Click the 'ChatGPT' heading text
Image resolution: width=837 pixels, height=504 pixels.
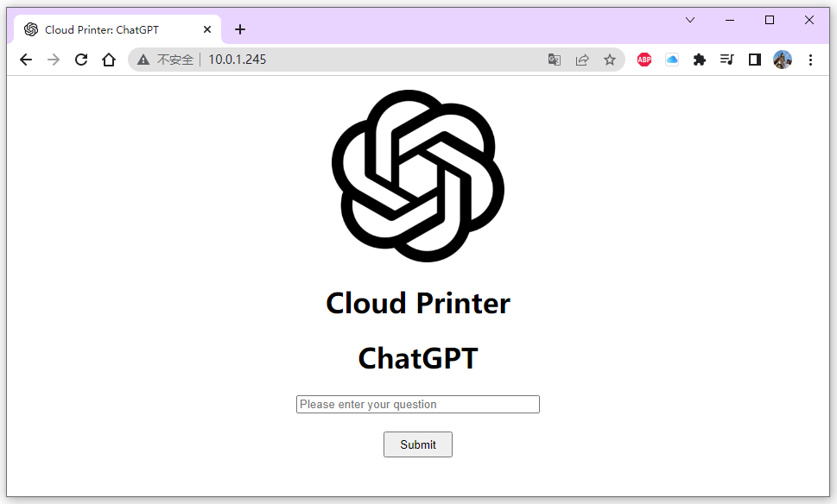(x=418, y=358)
